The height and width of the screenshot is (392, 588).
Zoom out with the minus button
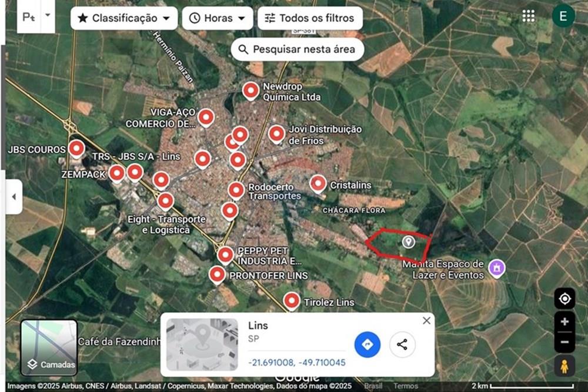564,342
